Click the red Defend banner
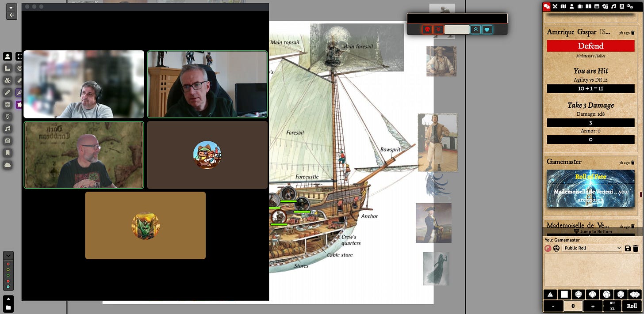This screenshot has height=314, width=644. pyautogui.click(x=590, y=46)
